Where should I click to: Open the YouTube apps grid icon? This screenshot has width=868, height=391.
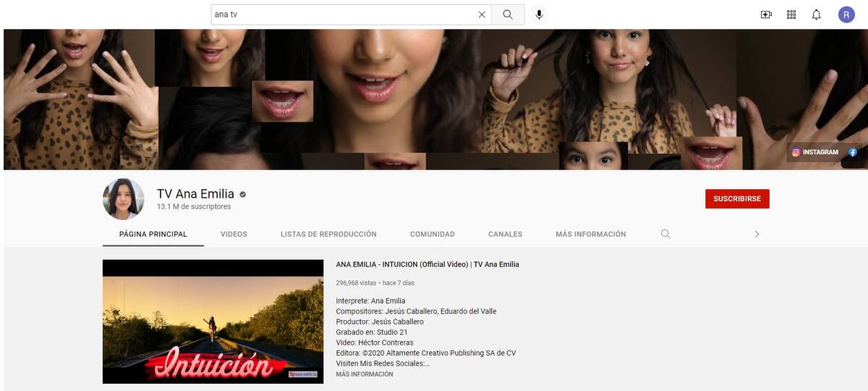tap(791, 14)
